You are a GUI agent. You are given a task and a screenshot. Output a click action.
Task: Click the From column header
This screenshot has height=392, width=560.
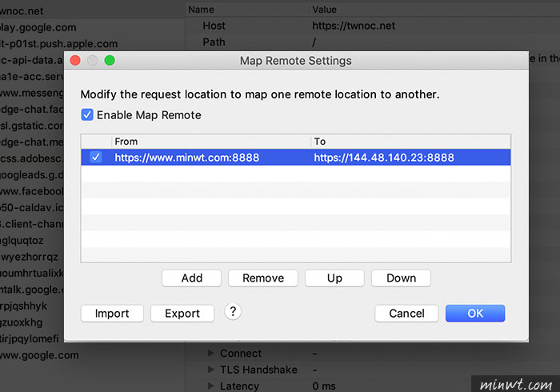(x=210, y=142)
